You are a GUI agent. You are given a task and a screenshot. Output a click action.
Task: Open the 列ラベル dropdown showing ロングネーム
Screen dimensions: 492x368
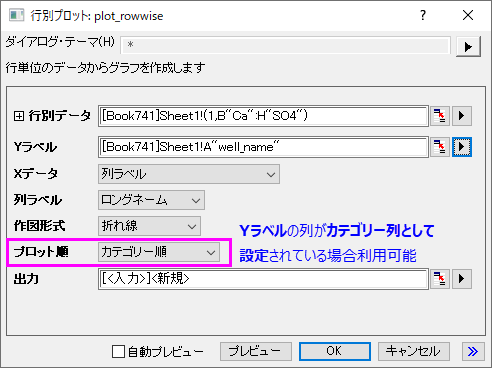tap(151, 200)
